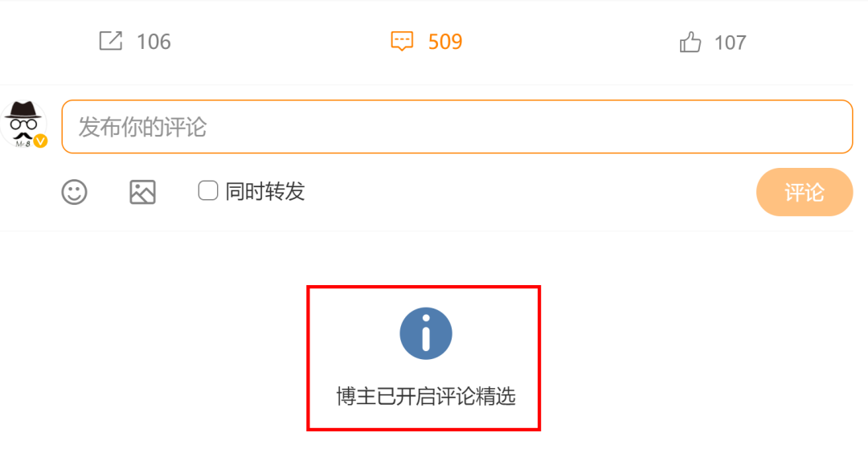The width and height of the screenshot is (868, 449).
Task: Open the comments speech bubble icon
Action: coord(402,42)
